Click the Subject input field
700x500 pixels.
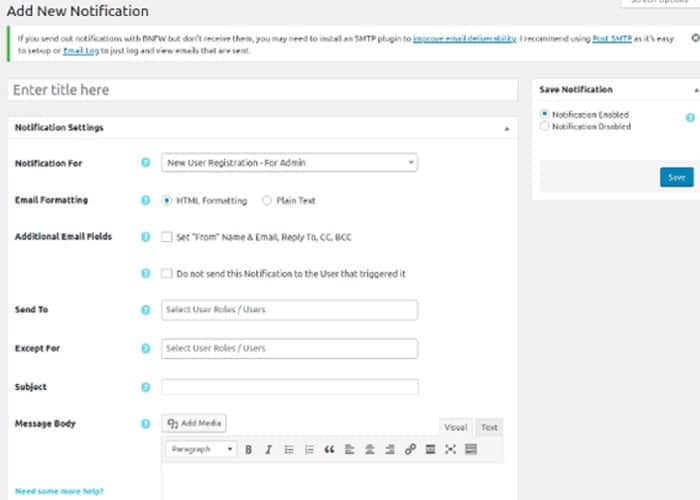click(x=290, y=387)
